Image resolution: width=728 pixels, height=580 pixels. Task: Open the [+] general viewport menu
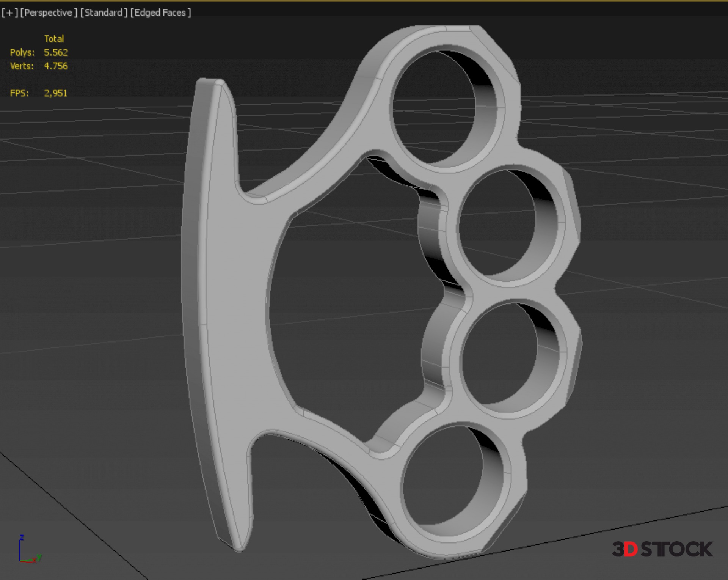9,13
